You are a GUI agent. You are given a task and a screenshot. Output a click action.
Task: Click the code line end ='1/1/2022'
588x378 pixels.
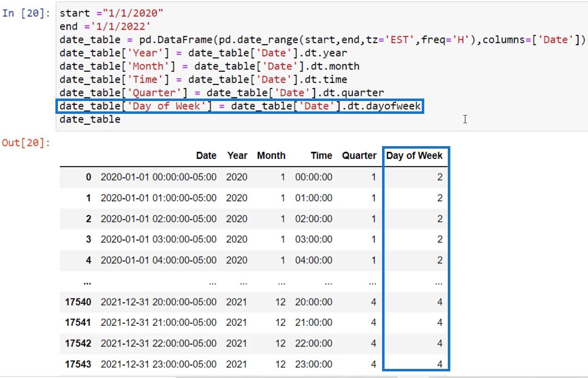coord(105,26)
